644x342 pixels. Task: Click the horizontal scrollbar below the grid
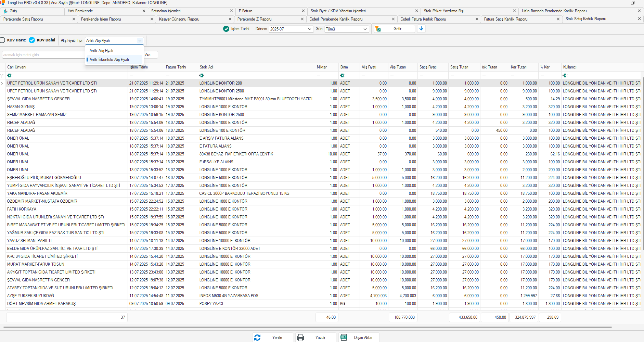(x=307, y=327)
